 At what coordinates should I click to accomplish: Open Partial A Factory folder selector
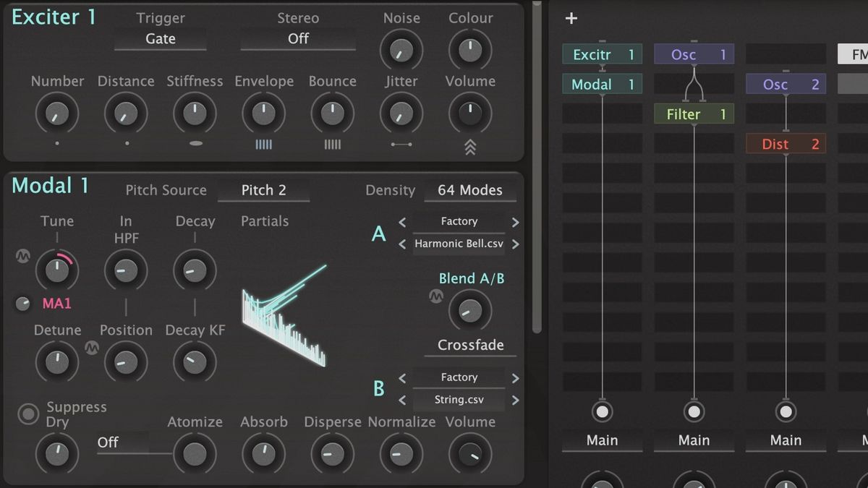tap(459, 222)
